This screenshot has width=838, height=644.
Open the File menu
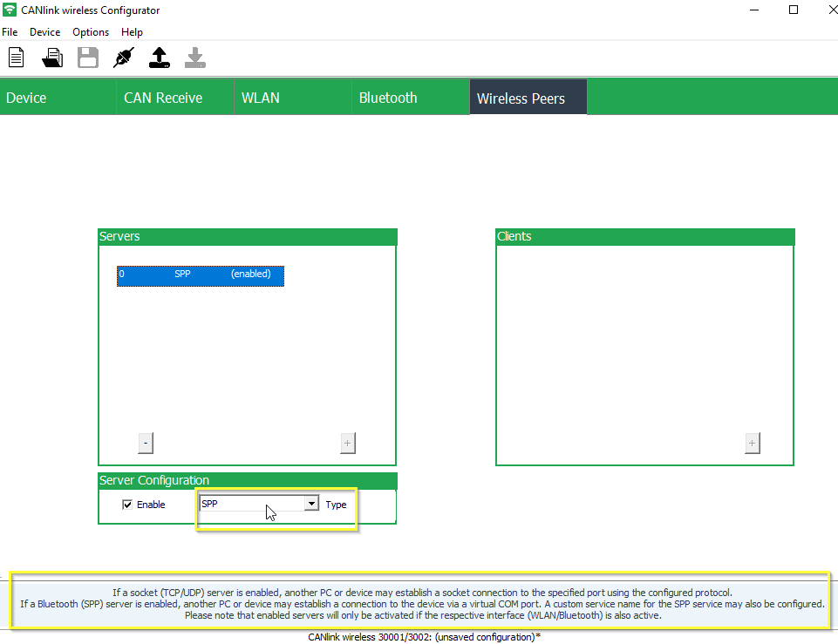10,31
